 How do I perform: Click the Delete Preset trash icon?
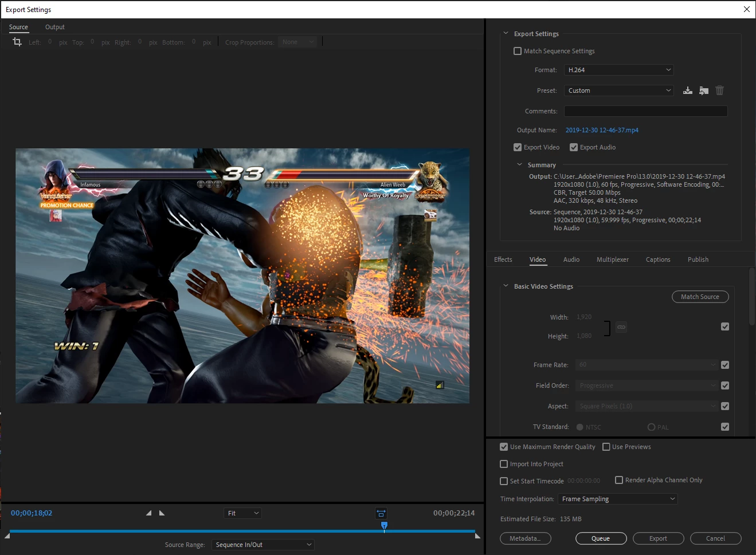coord(720,90)
